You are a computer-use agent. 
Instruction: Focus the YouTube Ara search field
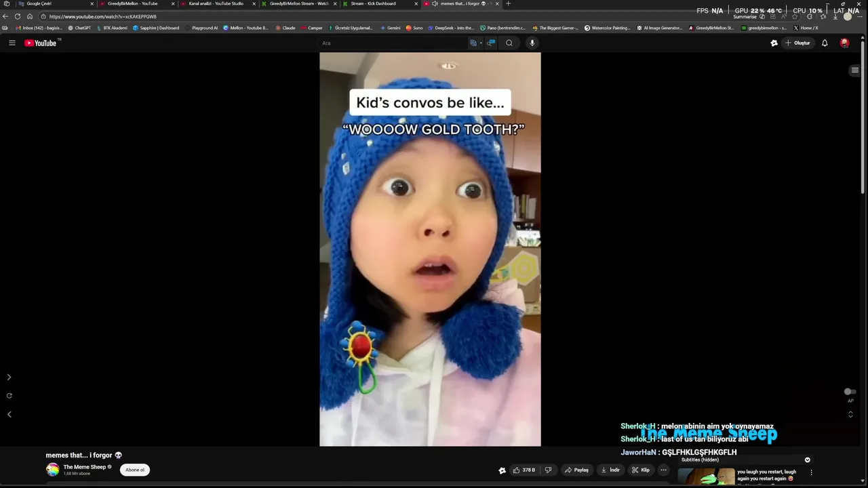click(x=393, y=43)
